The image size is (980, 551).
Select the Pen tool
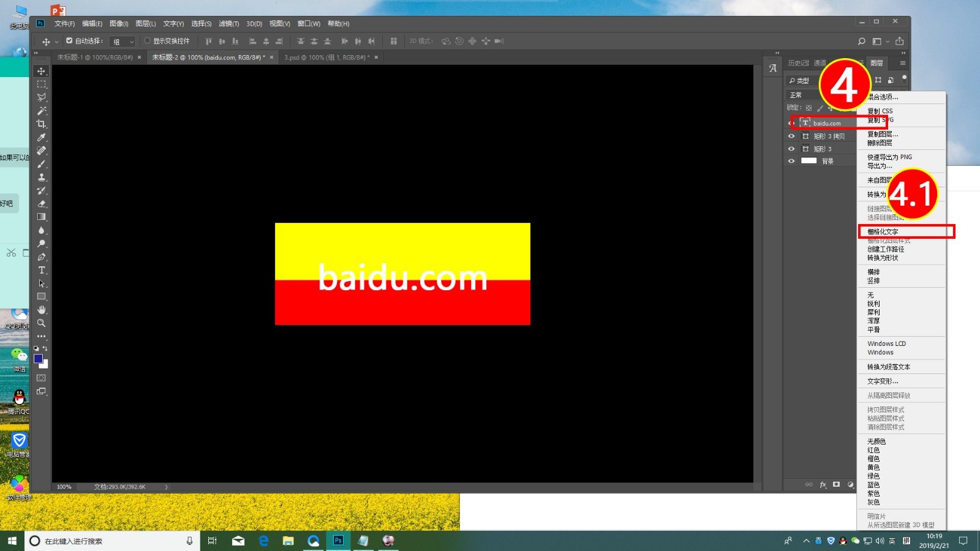pos(42,257)
